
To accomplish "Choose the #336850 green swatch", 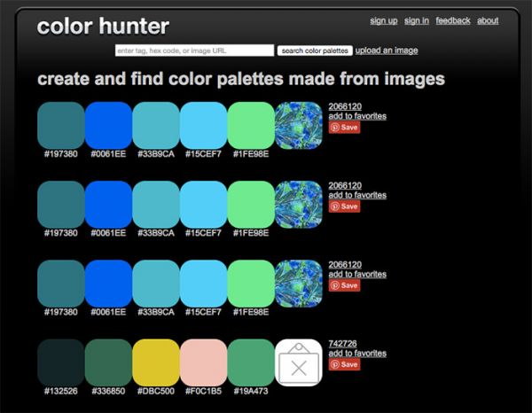I will 108,362.
